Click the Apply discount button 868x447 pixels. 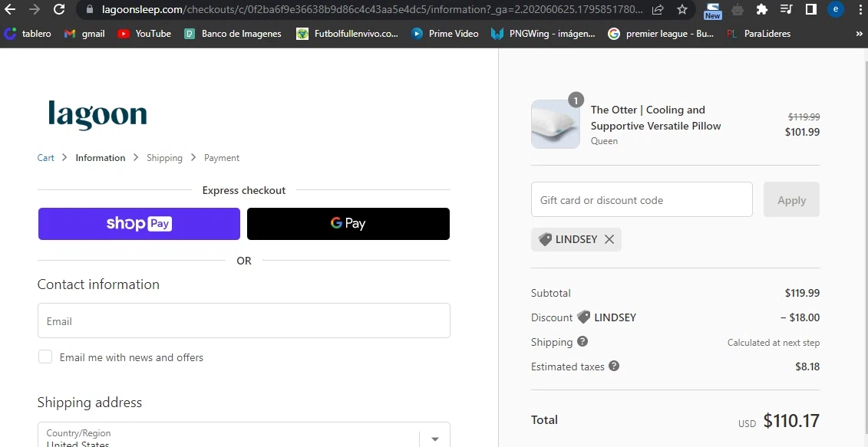[x=791, y=199]
